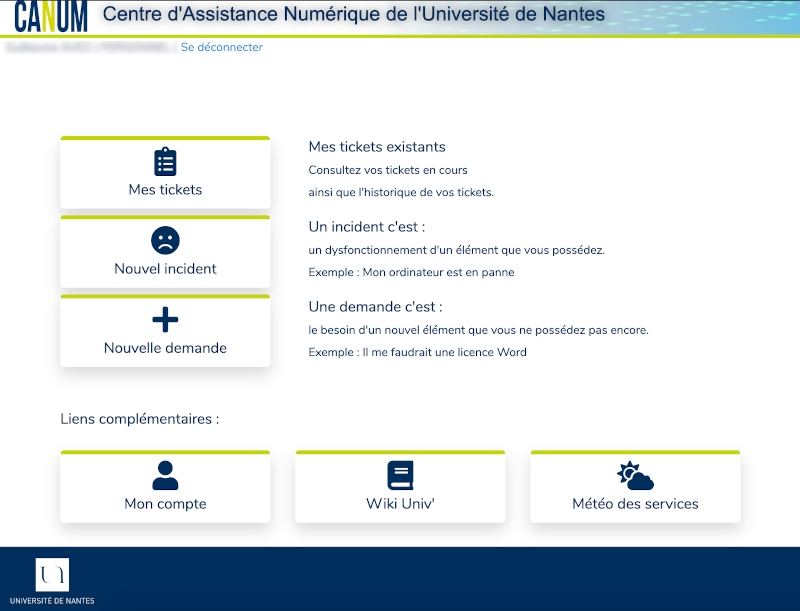
Task: Click the Liens complémentaires label
Action: (139, 419)
